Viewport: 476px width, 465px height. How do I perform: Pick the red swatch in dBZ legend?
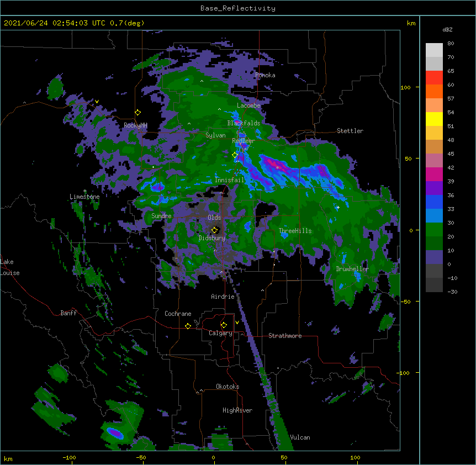(x=434, y=77)
